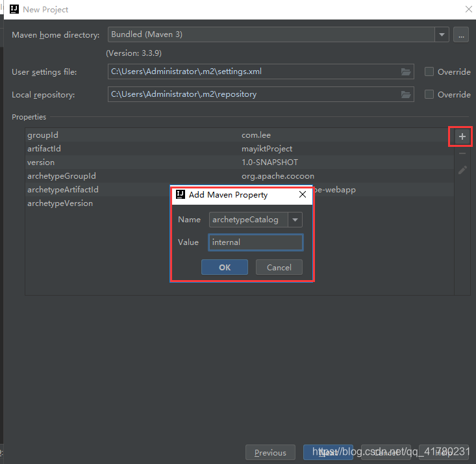The width and height of the screenshot is (476, 464).
Task: Click the pencil edit property icon
Action: [462, 170]
